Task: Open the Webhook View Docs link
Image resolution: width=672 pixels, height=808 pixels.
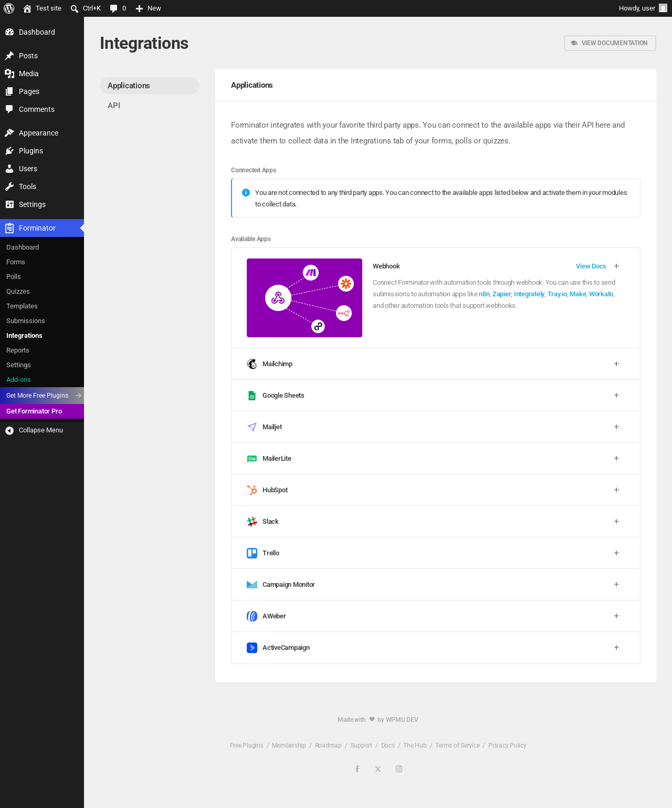Action: [591, 266]
